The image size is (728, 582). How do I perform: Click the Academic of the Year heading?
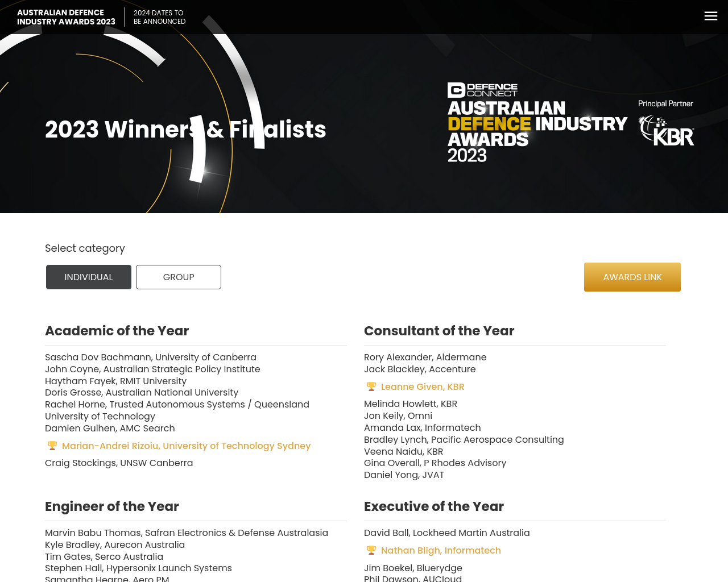pos(117,331)
